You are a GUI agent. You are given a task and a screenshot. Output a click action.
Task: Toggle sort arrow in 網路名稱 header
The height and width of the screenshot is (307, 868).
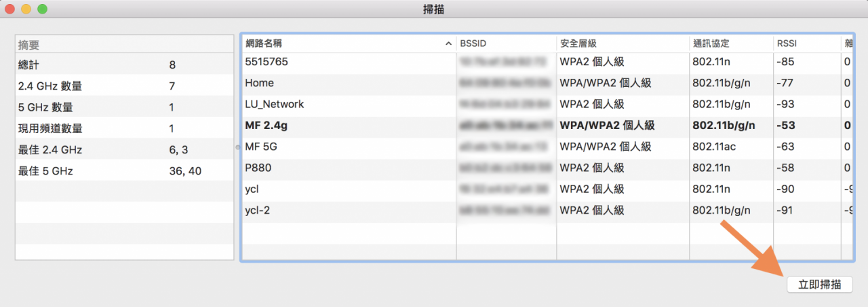click(448, 43)
